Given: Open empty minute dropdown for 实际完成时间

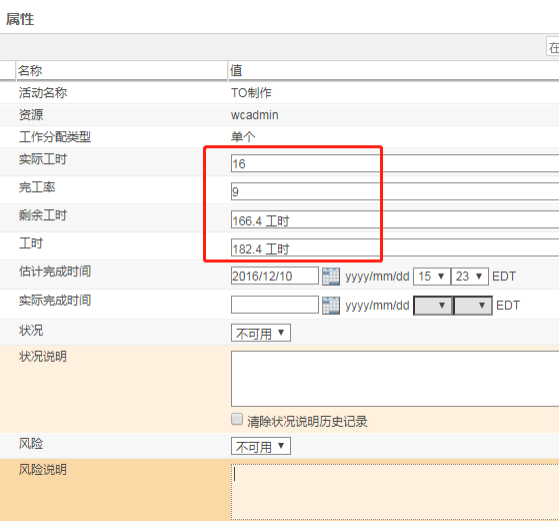Looking at the screenshot, I should [473, 306].
